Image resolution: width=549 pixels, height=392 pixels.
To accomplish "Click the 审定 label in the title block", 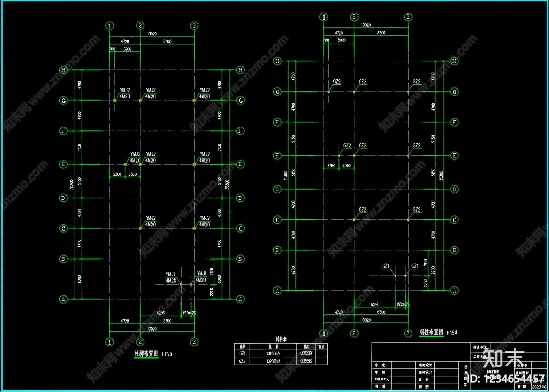I will pos(380,365).
